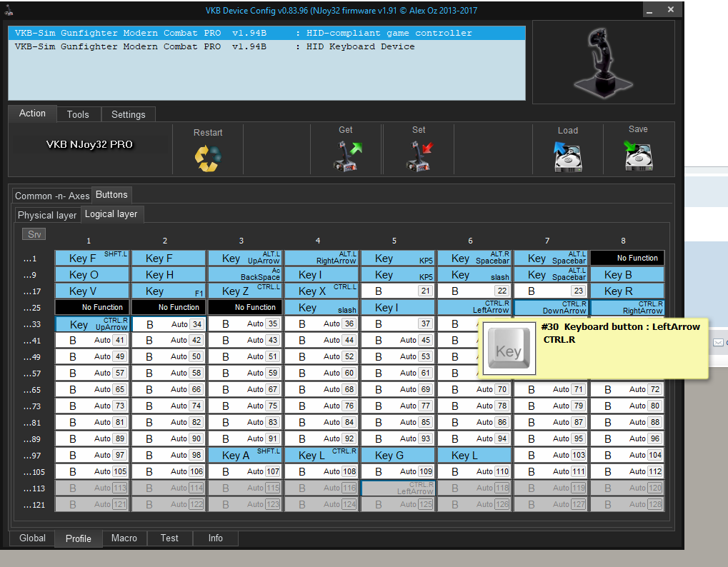
Task: Click button cell Key V
Action: pos(92,291)
